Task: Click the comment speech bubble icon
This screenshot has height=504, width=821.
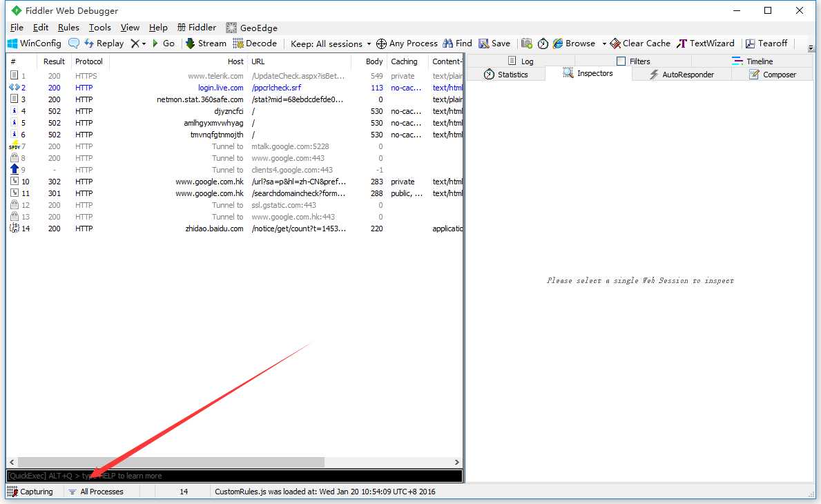Action: pos(74,43)
